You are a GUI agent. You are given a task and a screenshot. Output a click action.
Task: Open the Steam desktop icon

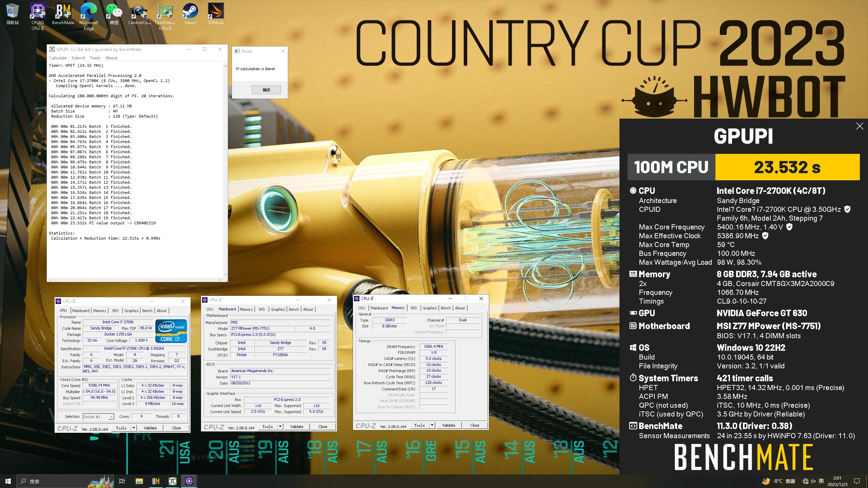[190, 14]
